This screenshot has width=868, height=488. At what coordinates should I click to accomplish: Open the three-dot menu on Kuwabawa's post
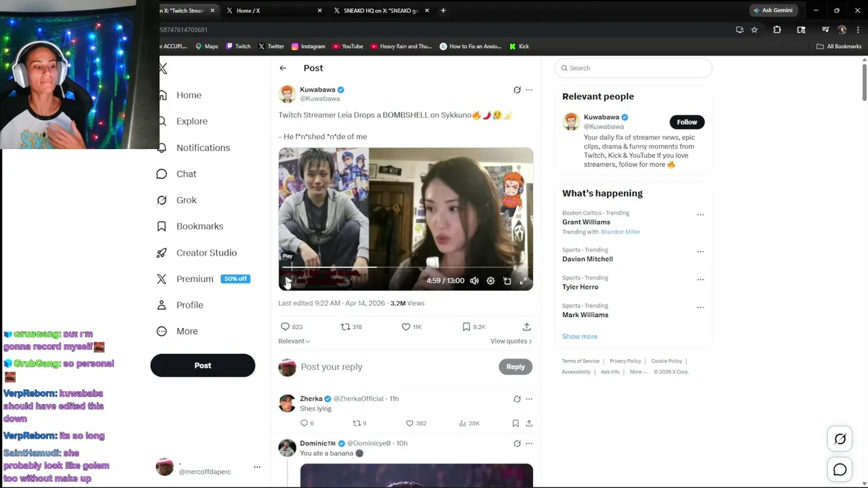coord(529,89)
